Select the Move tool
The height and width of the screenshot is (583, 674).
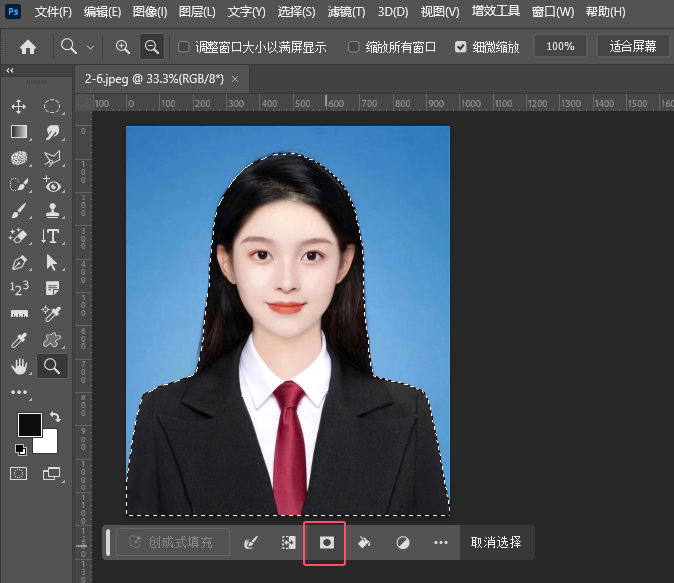click(x=18, y=106)
